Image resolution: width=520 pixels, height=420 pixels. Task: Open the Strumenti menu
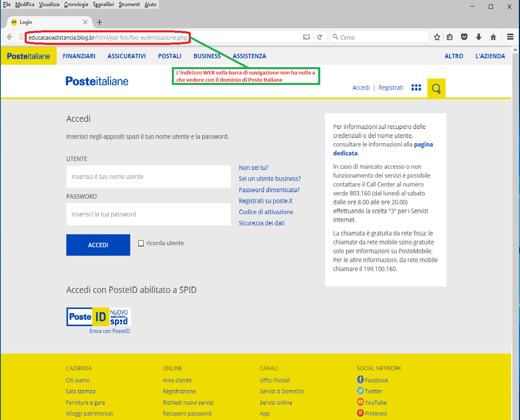(129, 4)
